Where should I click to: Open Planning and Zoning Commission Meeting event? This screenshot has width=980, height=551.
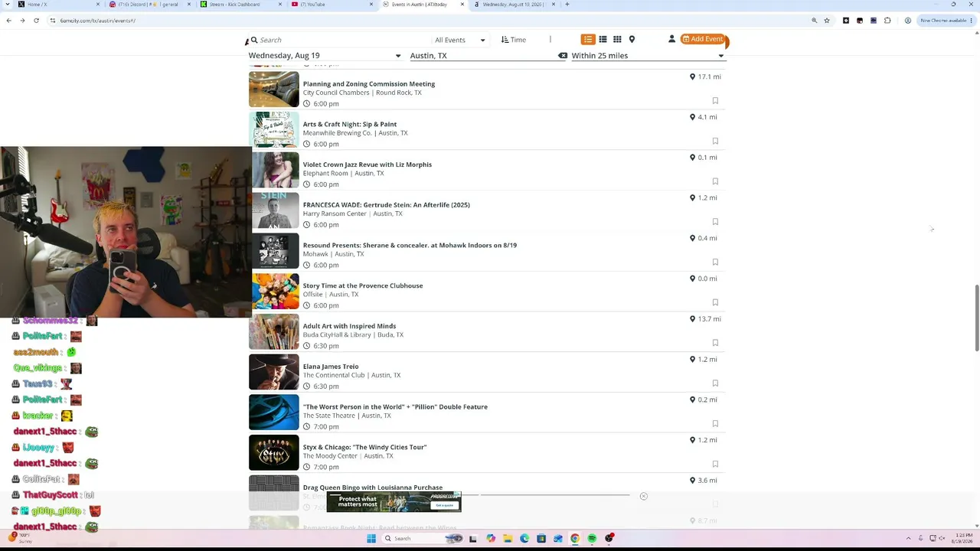tap(369, 84)
